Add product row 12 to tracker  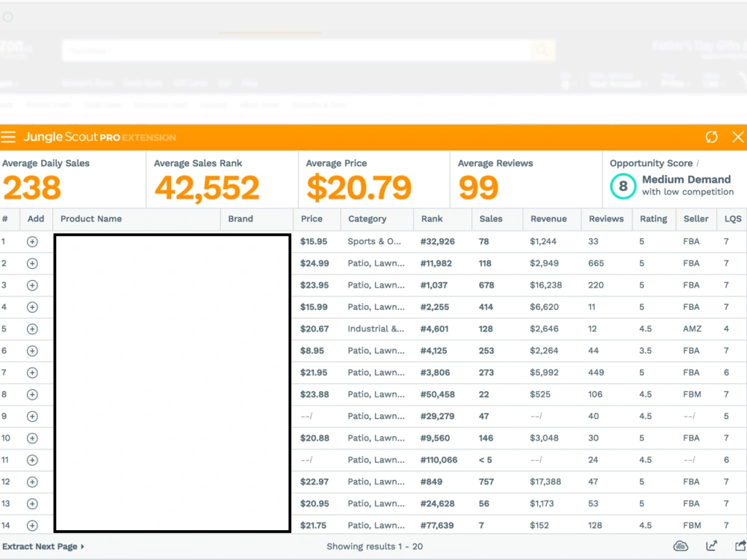coord(32,482)
